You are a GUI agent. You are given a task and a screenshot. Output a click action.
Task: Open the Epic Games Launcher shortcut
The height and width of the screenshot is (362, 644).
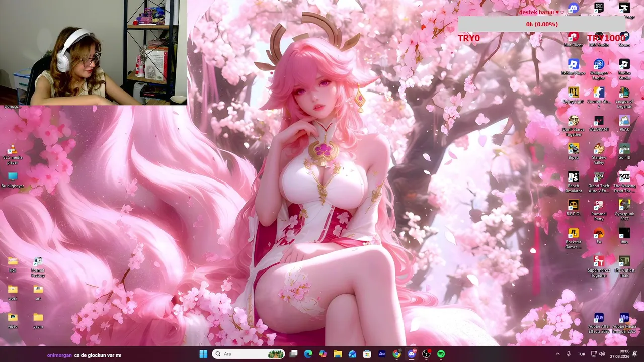coord(599,8)
